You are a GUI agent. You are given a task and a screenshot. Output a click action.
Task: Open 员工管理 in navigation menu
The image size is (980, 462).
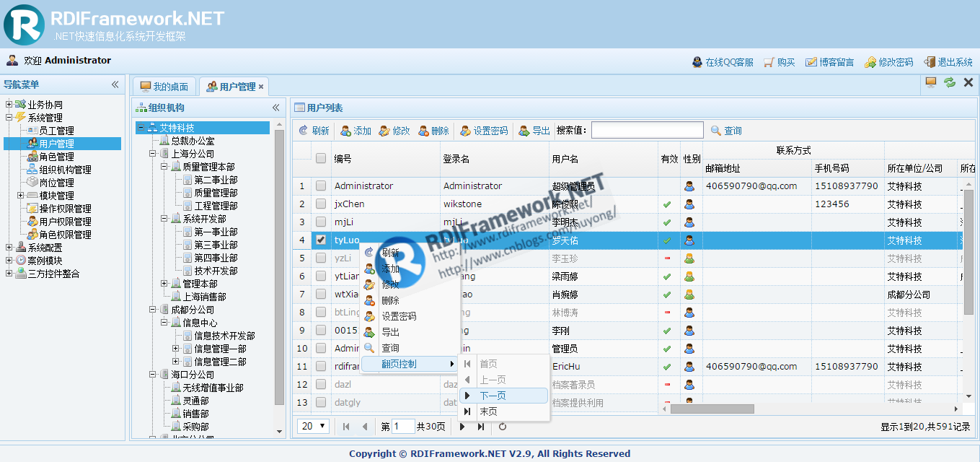coord(56,131)
